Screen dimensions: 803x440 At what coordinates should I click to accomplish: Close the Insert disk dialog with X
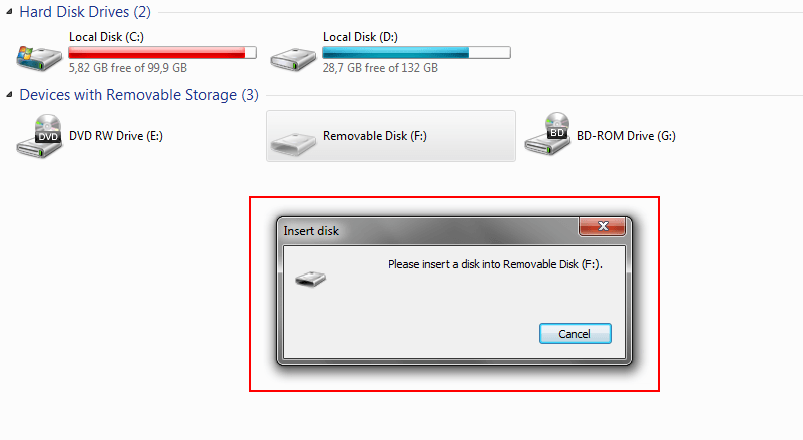coord(603,229)
